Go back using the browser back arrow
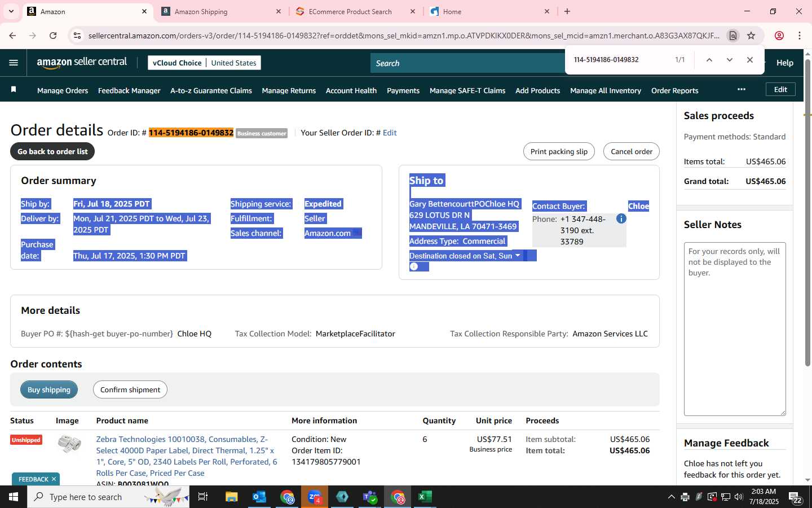This screenshot has width=812, height=508. click(x=12, y=36)
